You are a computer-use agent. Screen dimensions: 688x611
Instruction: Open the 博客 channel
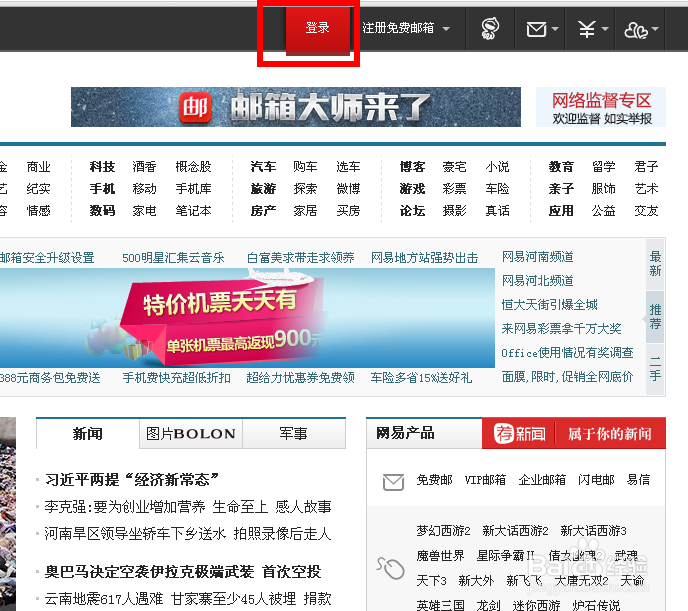tap(412, 167)
